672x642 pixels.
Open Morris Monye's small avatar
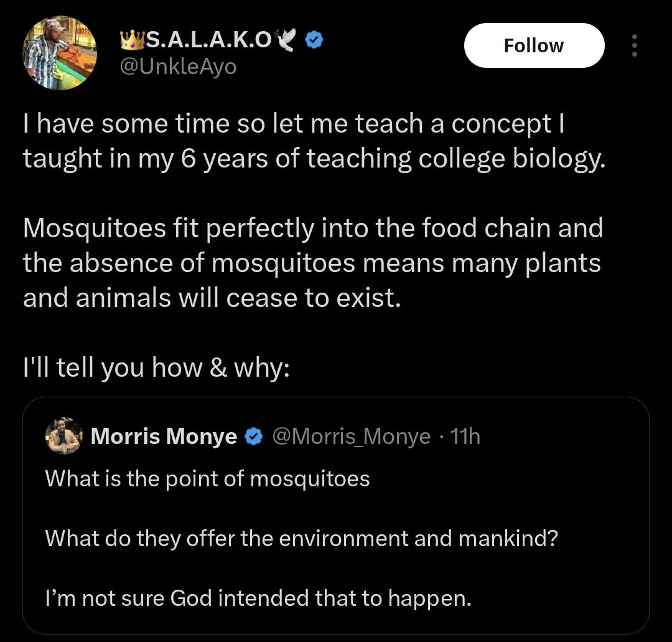point(64,436)
